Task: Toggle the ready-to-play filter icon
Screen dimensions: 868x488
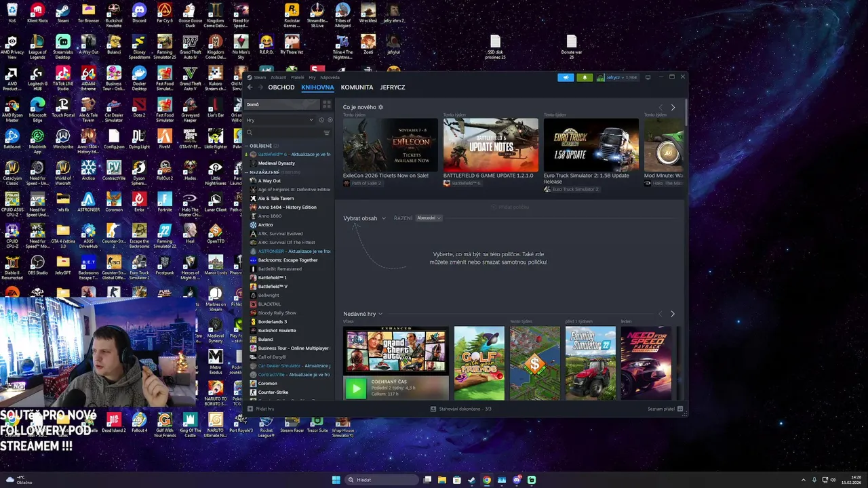Action: pos(329,120)
